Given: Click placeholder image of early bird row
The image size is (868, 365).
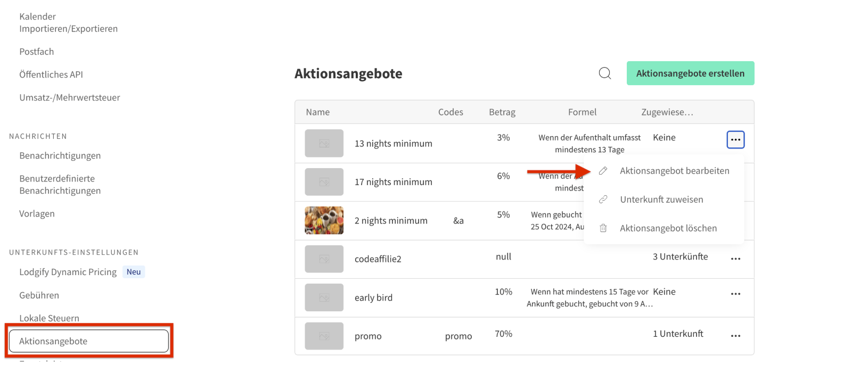Looking at the screenshot, I should point(324,297).
